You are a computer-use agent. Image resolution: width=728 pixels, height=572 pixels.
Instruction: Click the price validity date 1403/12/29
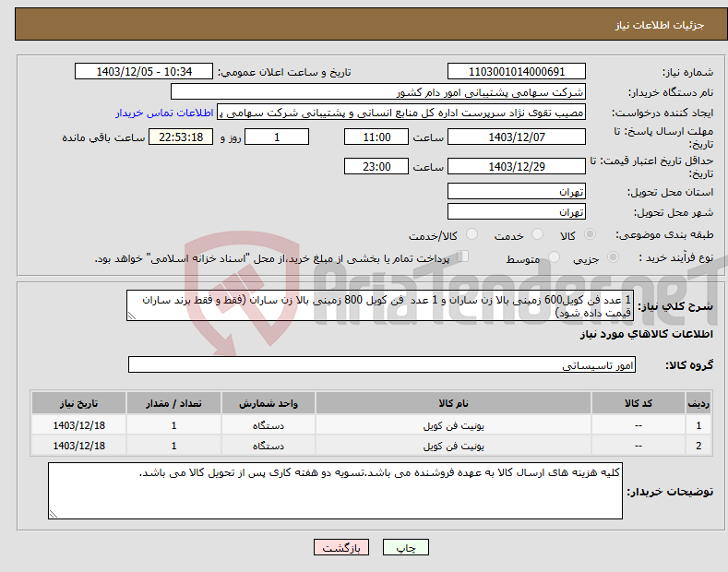coord(517,166)
